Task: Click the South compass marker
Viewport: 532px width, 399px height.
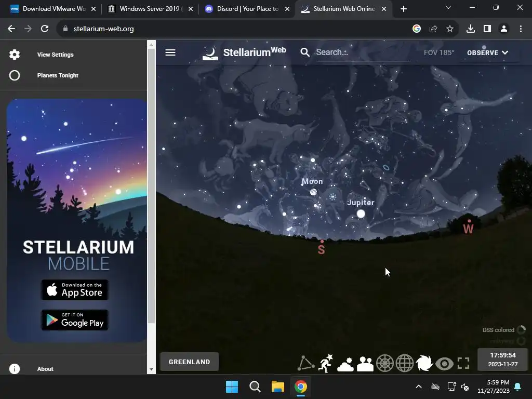Action: 321,249
